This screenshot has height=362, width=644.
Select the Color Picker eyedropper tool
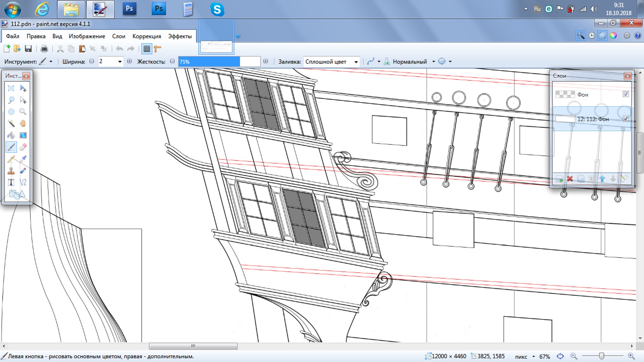tap(23, 159)
